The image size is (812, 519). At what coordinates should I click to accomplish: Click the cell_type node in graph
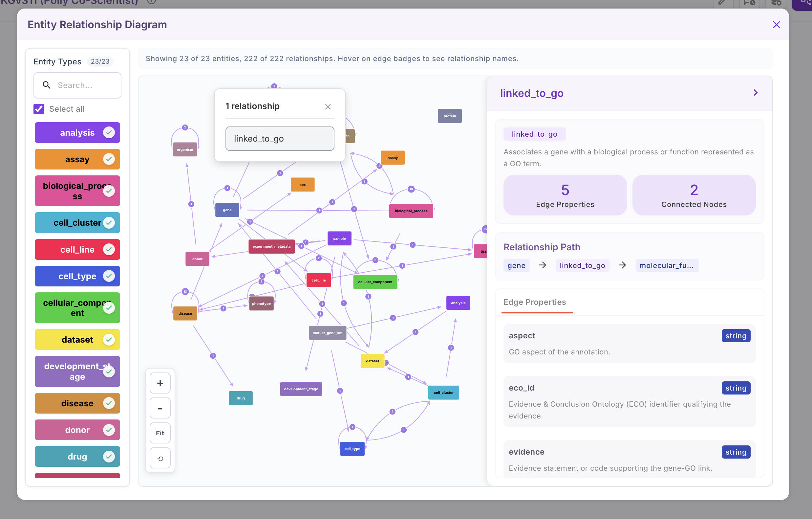click(352, 448)
